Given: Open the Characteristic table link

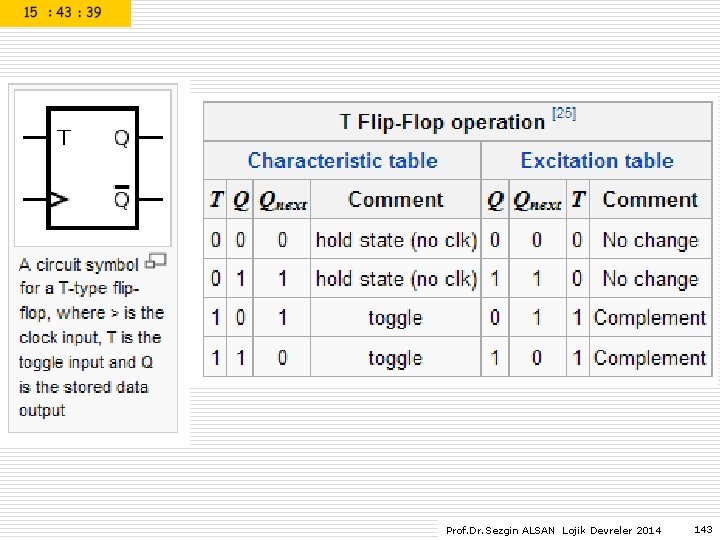Looking at the screenshot, I should click(x=343, y=161).
